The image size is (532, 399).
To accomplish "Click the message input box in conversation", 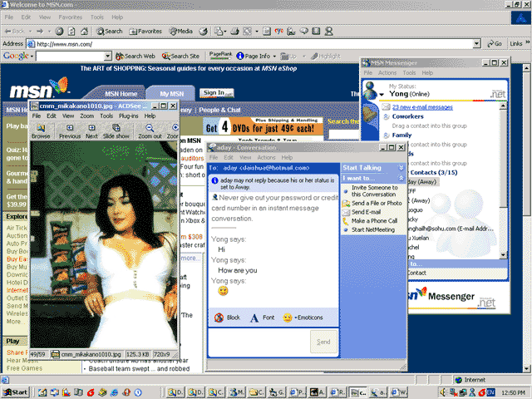I will coord(259,342).
